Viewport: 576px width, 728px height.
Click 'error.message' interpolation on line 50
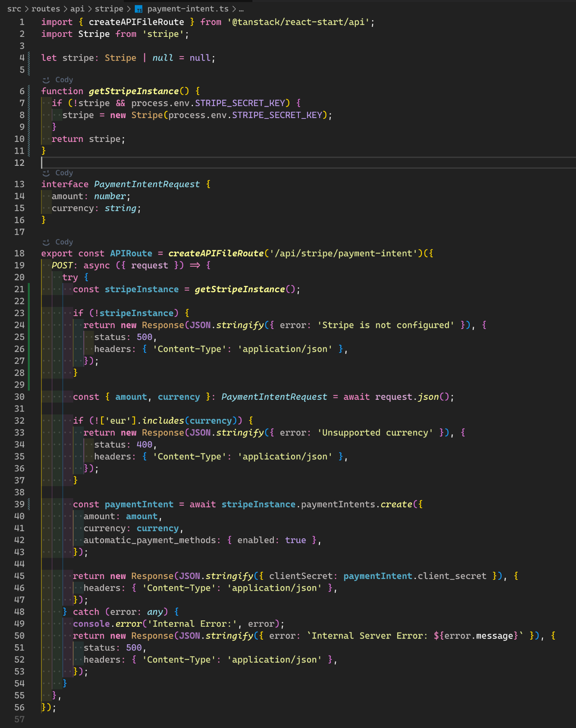click(478, 636)
